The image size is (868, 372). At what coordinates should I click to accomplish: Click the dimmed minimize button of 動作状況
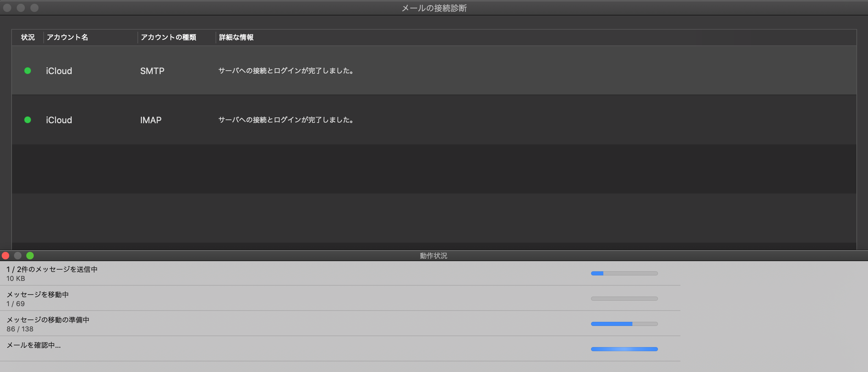pos(18,256)
